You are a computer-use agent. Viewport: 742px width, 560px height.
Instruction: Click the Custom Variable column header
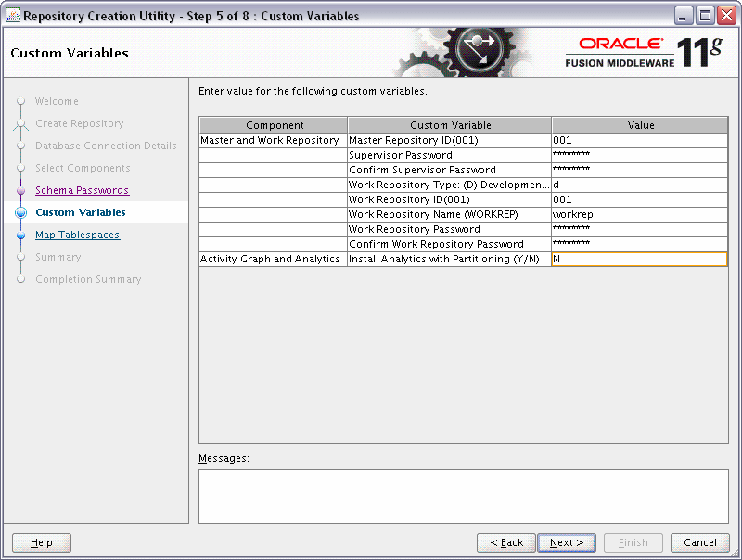click(x=450, y=125)
